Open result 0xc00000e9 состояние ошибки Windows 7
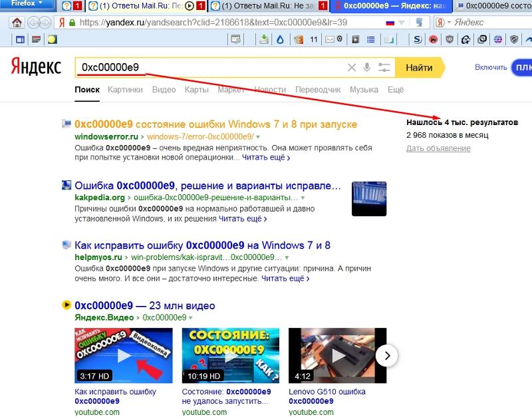 215,124
